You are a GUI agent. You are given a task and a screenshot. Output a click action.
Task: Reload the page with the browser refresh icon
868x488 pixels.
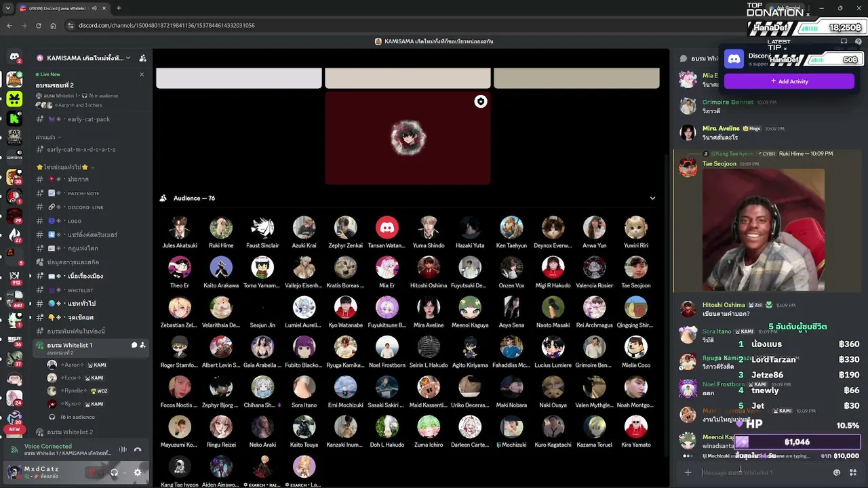point(38,25)
